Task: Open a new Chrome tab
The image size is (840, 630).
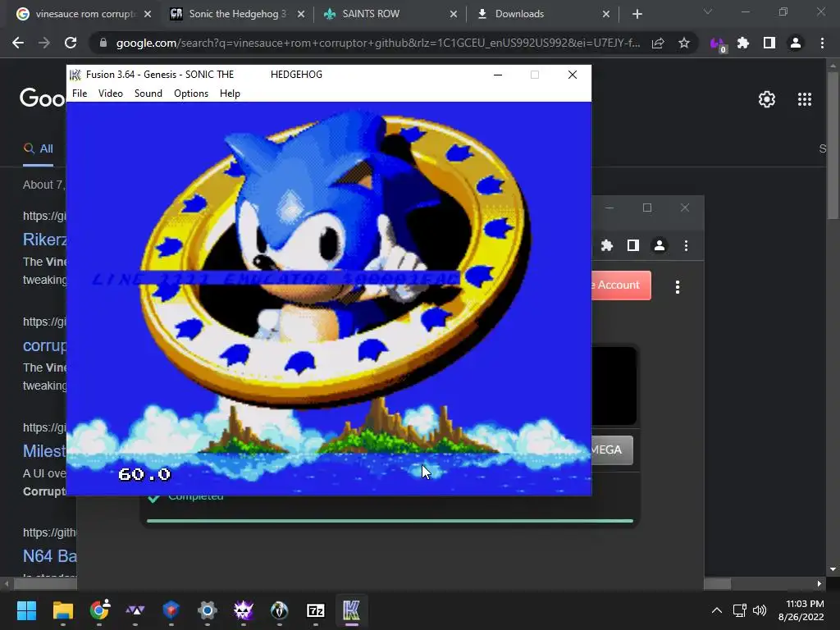Action: click(x=637, y=14)
